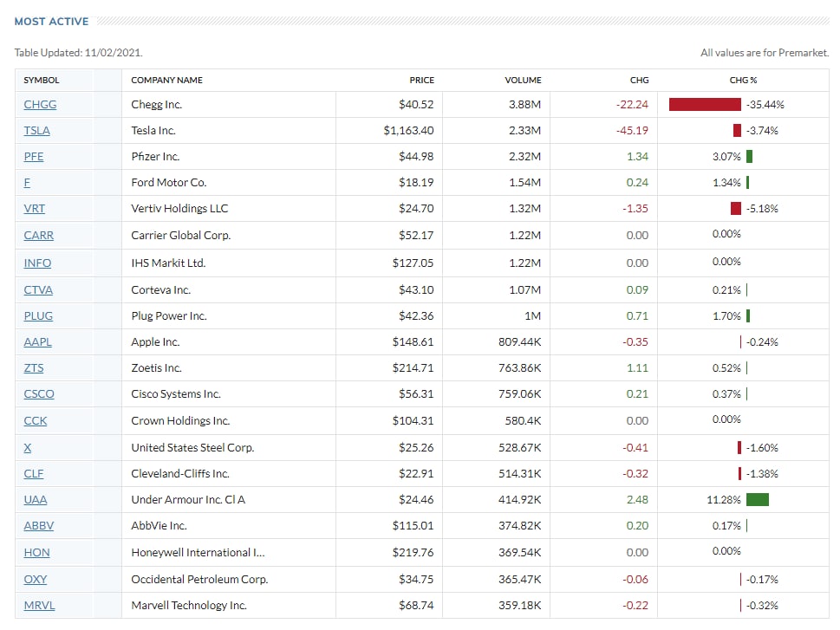
Task: Select the IHS Markit Ltd. name
Action: pos(168,263)
